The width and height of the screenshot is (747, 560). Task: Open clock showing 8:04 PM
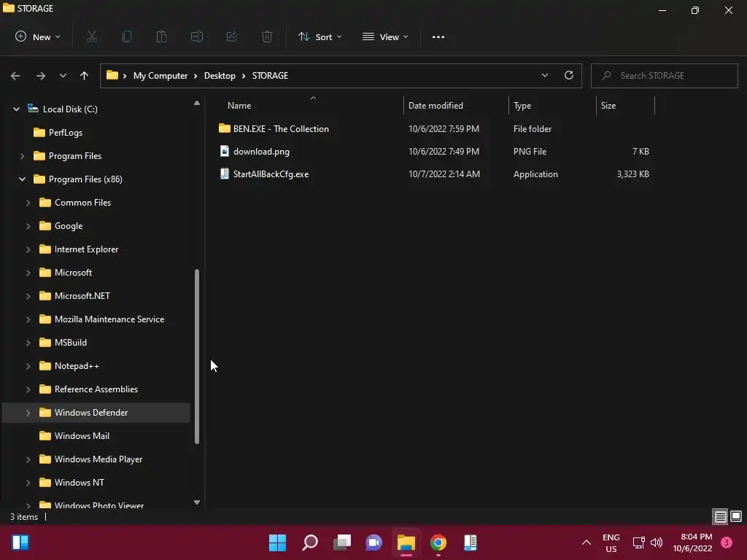pos(693,542)
